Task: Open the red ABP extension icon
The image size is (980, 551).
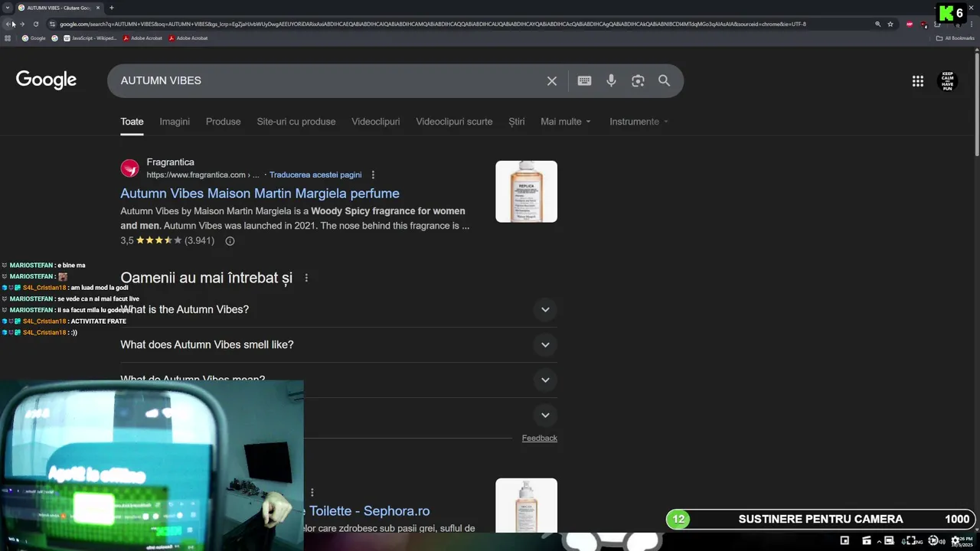Action: [x=910, y=24]
